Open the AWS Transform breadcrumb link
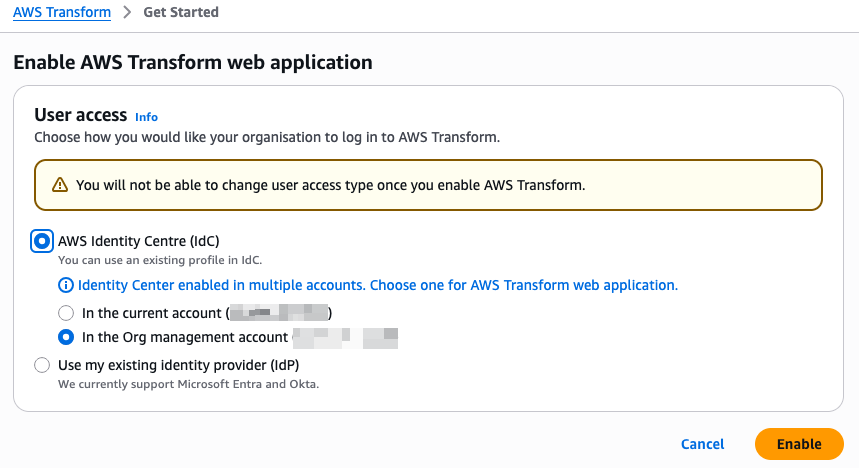Image resolution: width=859 pixels, height=468 pixels. point(63,13)
